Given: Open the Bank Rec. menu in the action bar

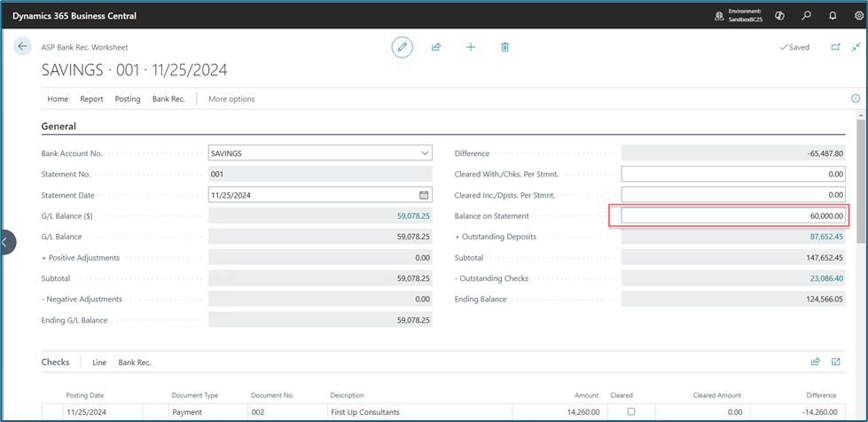Looking at the screenshot, I should point(168,98).
